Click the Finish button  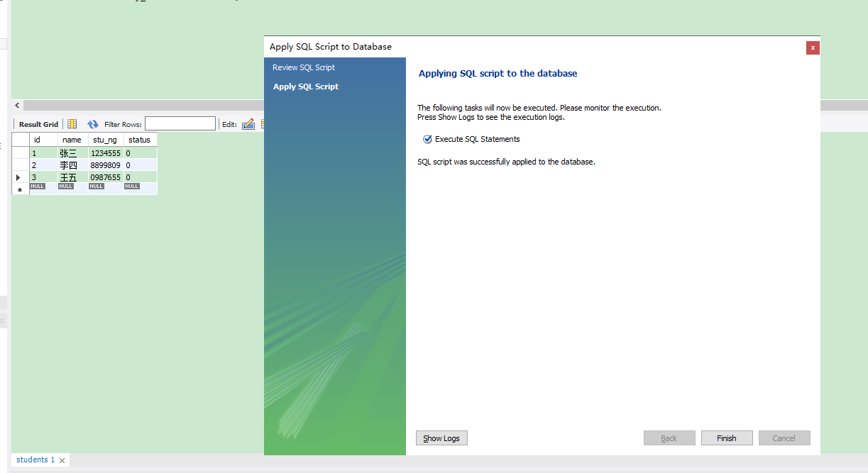(x=727, y=438)
